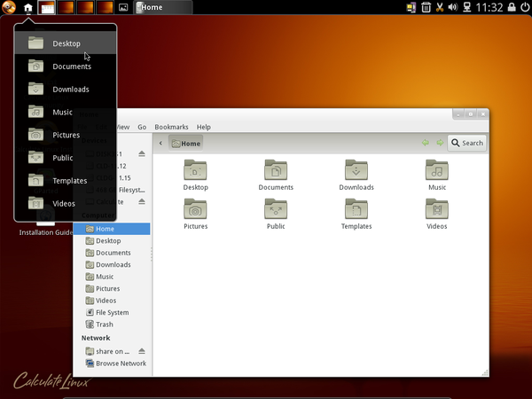Click the Search button
The height and width of the screenshot is (399, 532).
click(x=467, y=143)
